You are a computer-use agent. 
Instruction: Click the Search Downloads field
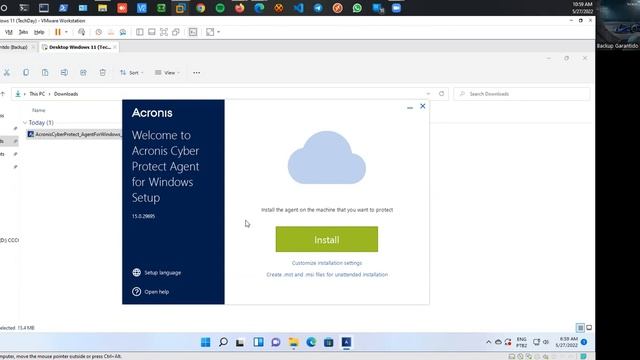point(522,94)
